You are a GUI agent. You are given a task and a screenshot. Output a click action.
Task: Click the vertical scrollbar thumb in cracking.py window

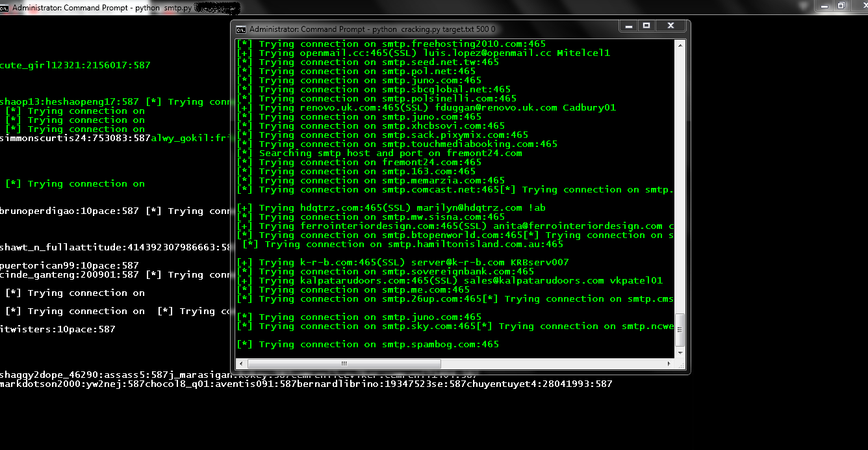pyautogui.click(x=680, y=330)
